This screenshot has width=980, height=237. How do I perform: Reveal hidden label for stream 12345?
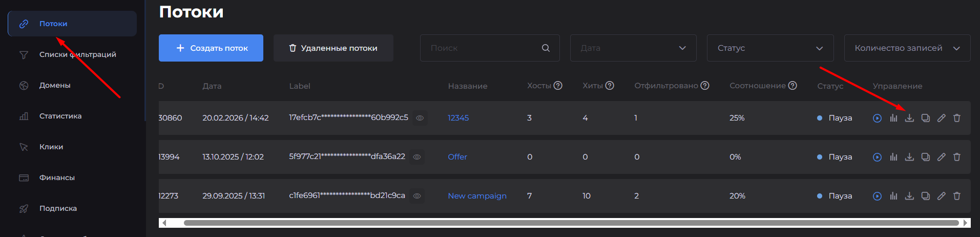[420, 118]
